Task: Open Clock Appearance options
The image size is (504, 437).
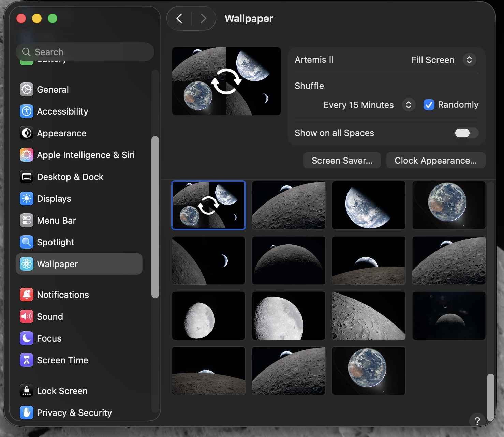Action: (x=435, y=160)
